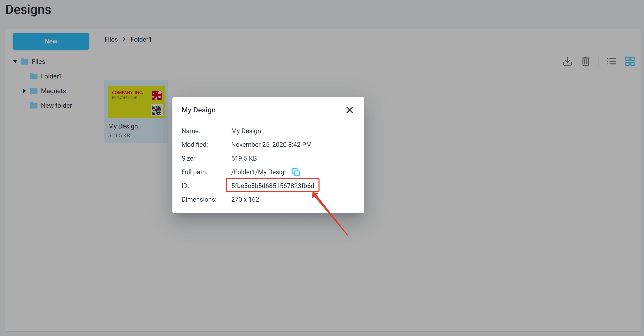This screenshot has width=644, height=336.
Task: Delete the selected design with trash icon
Action: [586, 61]
